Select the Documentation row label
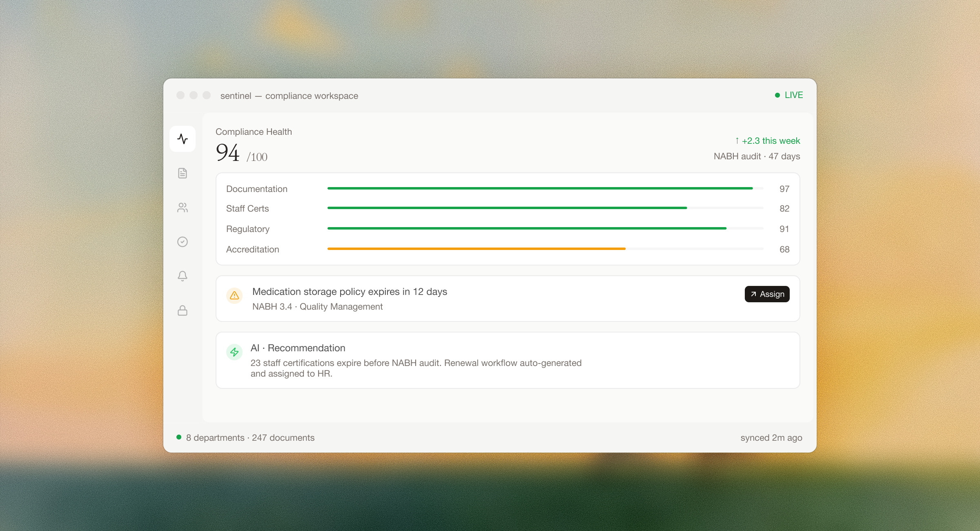 (257, 189)
